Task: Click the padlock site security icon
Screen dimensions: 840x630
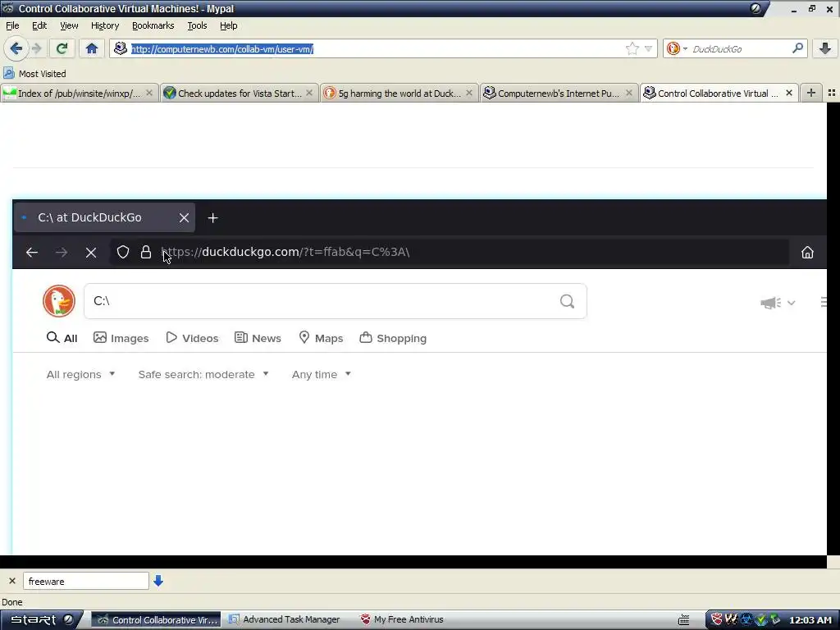Action: [x=146, y=252]
